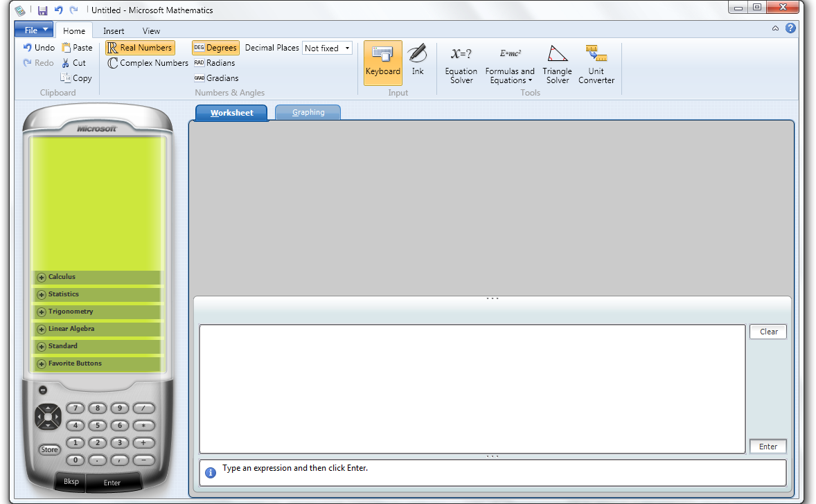Tap the minus key on calculator pad
This screenshot has width=816, height=504.
[143, 460]
